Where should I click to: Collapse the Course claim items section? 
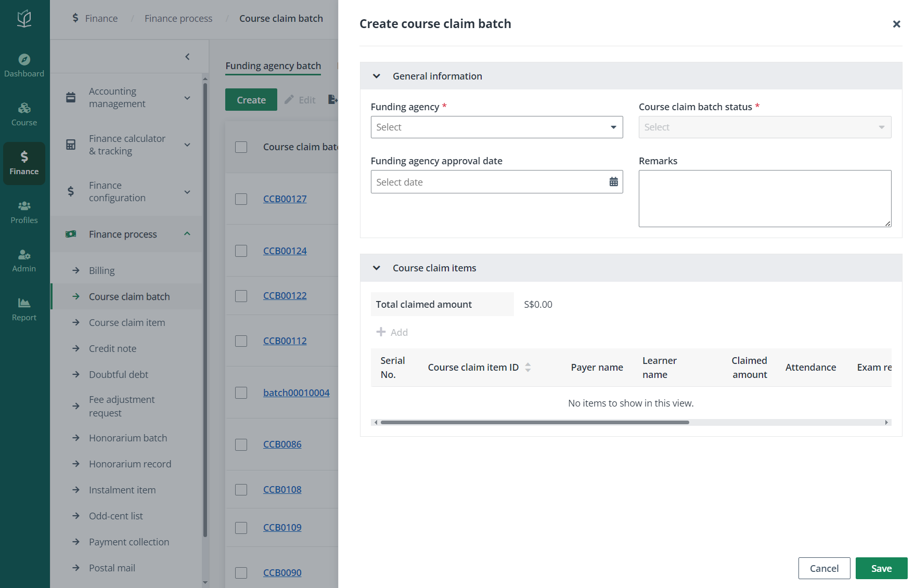(377, 268)
